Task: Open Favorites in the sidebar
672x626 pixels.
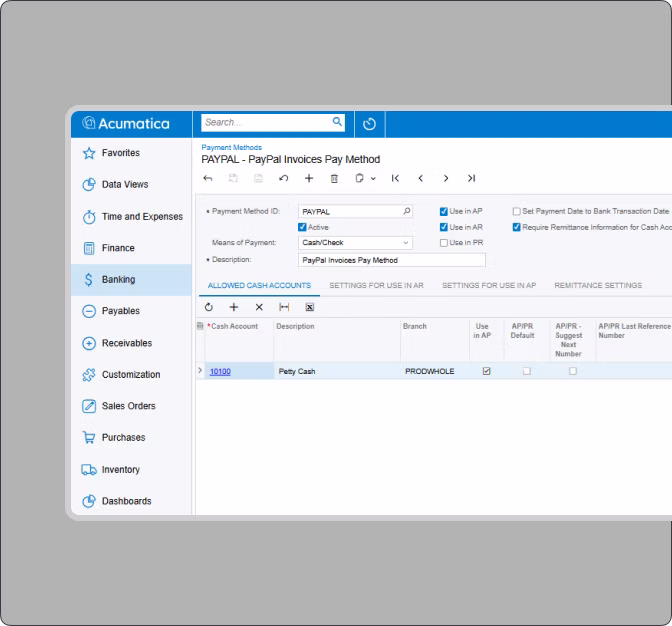Action: (131, 153)
